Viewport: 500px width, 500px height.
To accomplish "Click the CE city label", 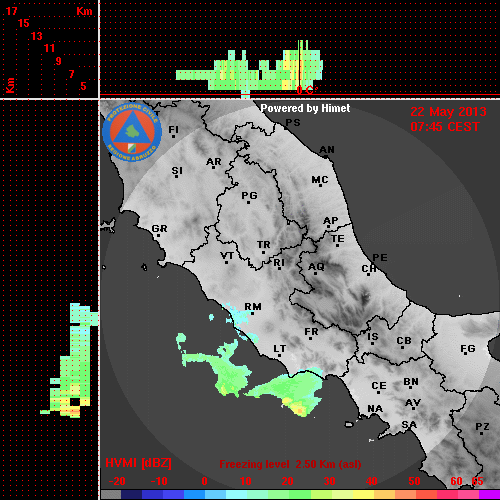I will (379, 386).
